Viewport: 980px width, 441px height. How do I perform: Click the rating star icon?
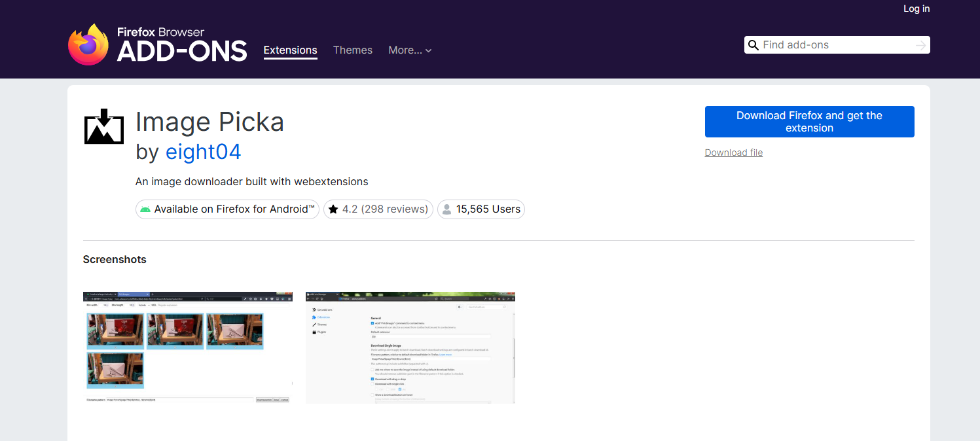[333, 209]
